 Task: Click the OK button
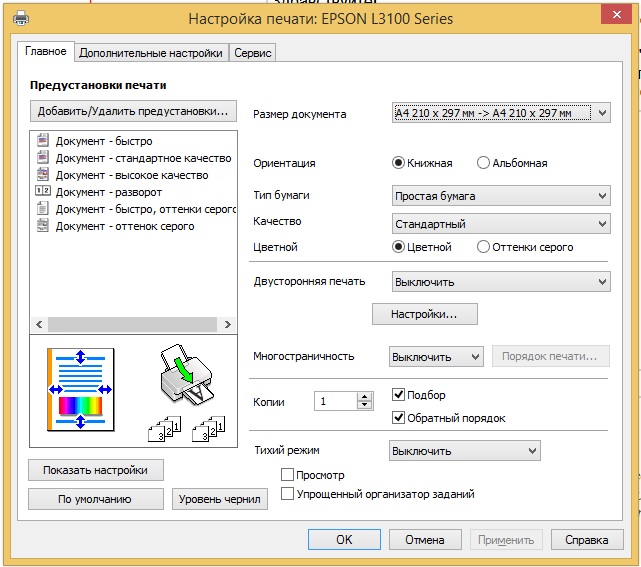click(x=344, y=540)
